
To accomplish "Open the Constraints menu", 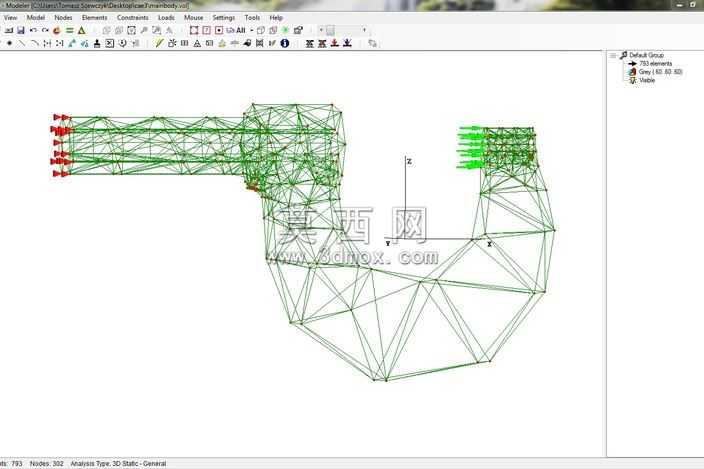I will [132, 18].
